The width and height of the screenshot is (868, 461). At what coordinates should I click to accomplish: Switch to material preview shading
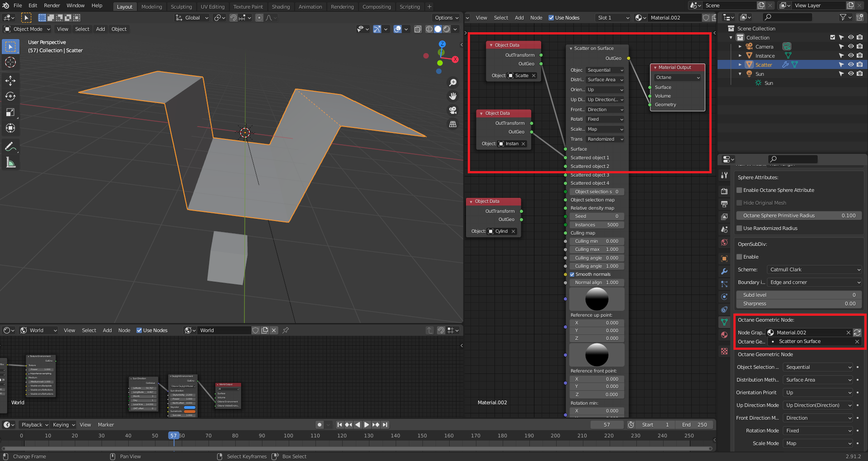[446, 29]
